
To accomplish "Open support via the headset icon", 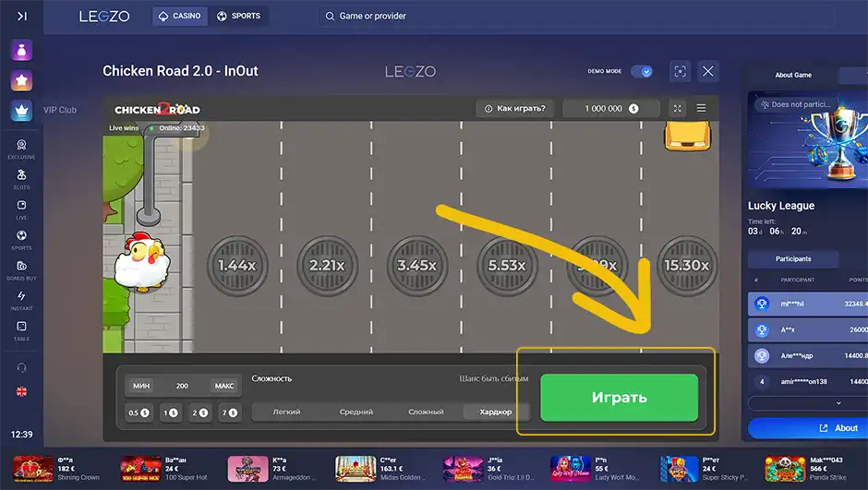I will (21, 367).
